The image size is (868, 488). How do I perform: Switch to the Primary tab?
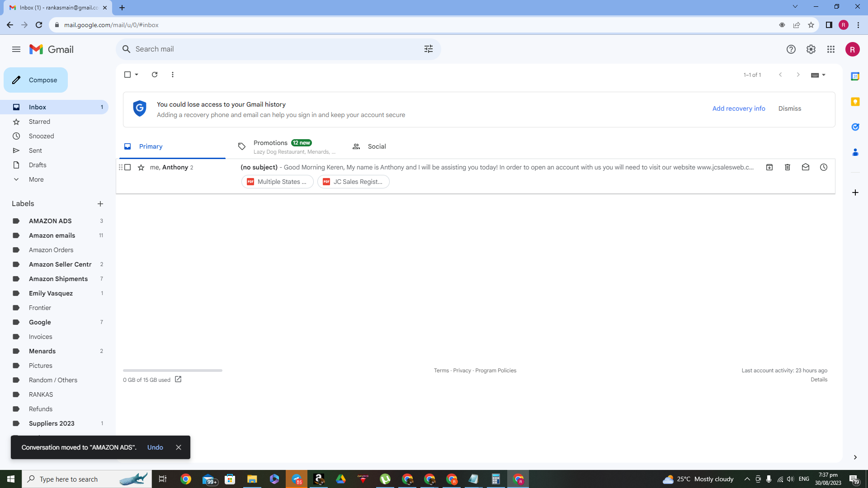click(x=173, y=146)
